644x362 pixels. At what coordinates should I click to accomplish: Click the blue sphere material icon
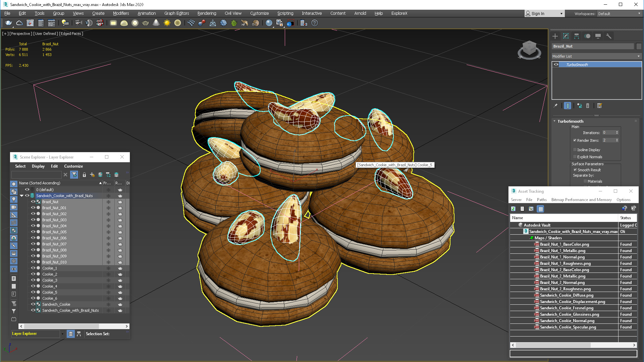[x=269, y=23]
